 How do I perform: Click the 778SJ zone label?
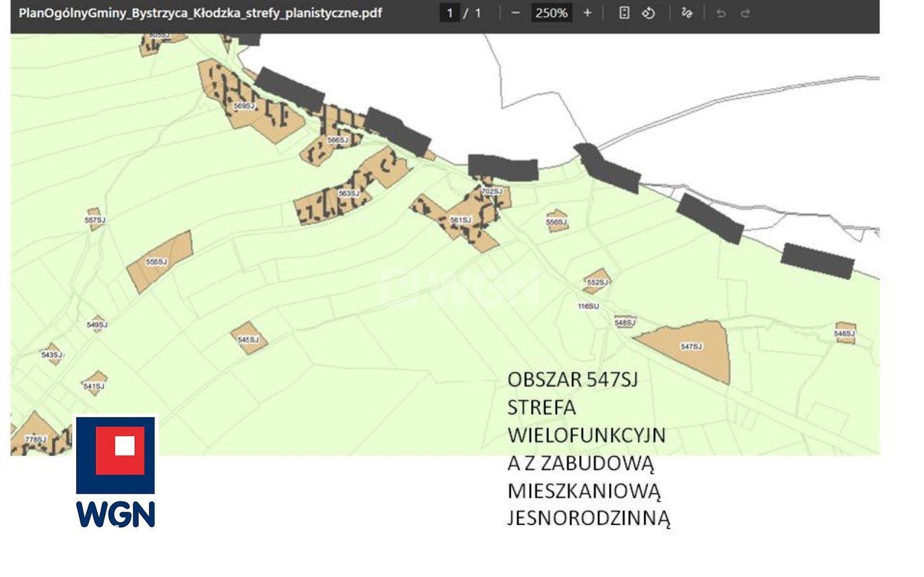35,440
